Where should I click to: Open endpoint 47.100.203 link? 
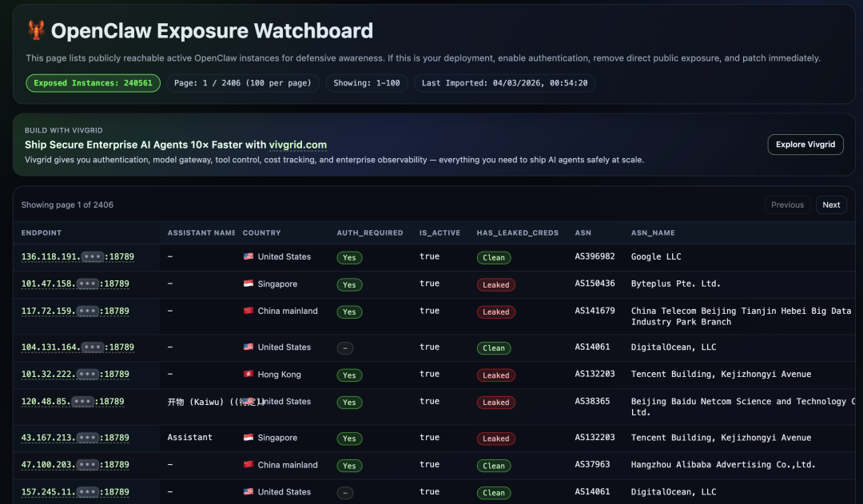pyautogui.click(x=75, y=465)
